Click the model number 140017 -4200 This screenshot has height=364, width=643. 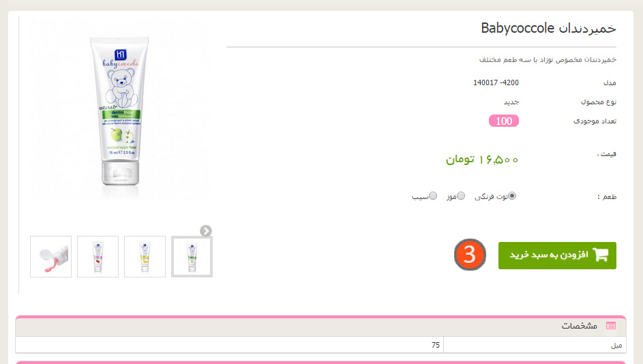pos(496,82)
